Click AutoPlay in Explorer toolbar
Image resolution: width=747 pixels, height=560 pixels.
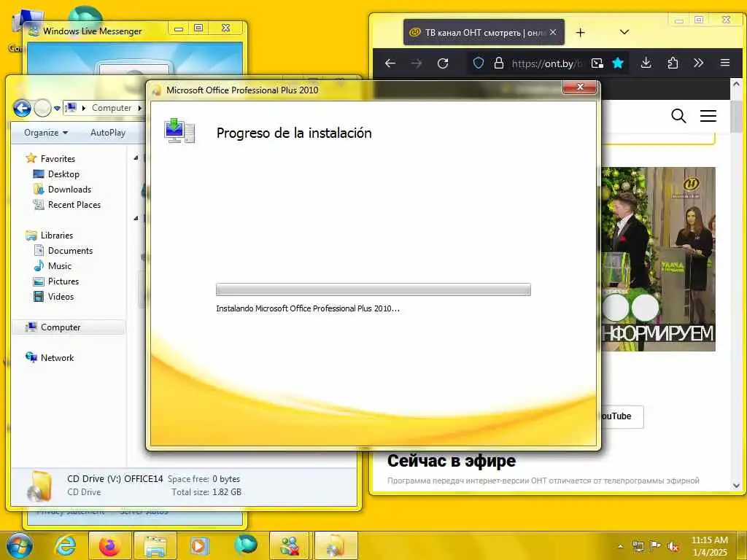(x=108, y=133)
